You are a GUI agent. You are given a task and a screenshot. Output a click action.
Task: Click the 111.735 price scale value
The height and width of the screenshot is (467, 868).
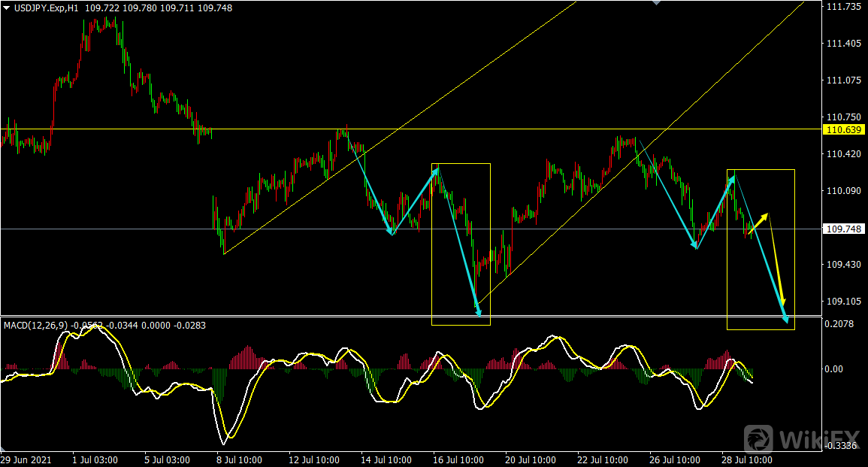[x=843, y=7]
